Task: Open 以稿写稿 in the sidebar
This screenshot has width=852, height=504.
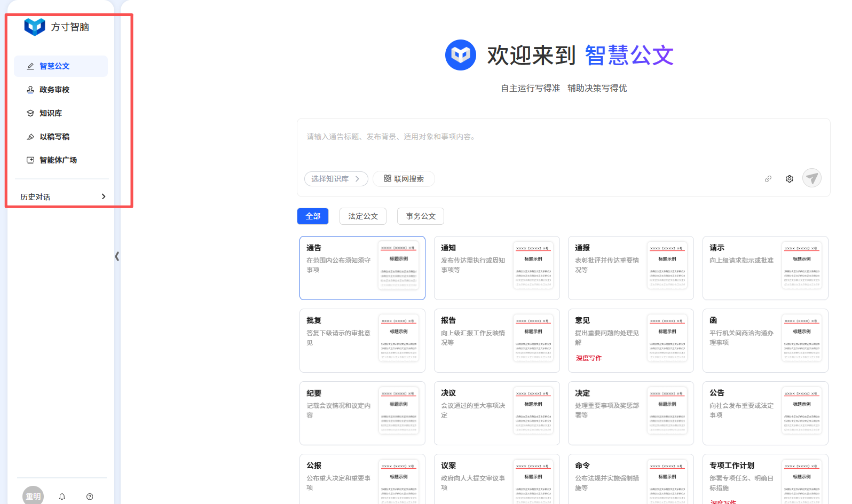Action: pos(54,137)
